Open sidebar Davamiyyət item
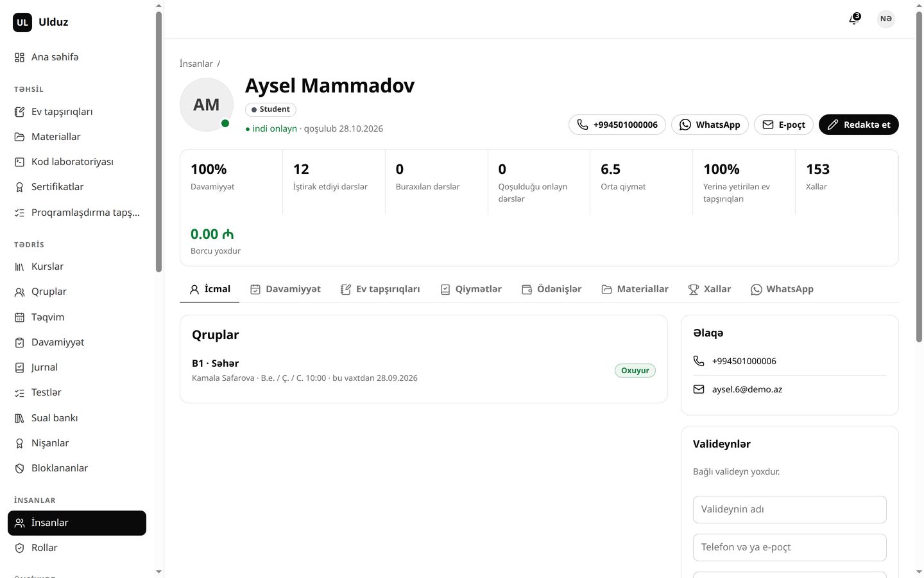Screen dimensions: 924x578 click(x=77, y=342)
